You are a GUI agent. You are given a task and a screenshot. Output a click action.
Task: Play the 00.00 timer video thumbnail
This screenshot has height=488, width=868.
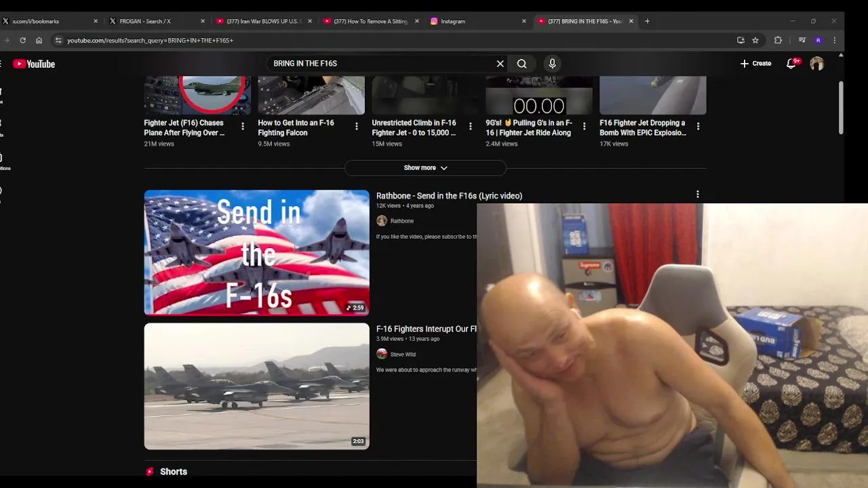click(539, 96)
